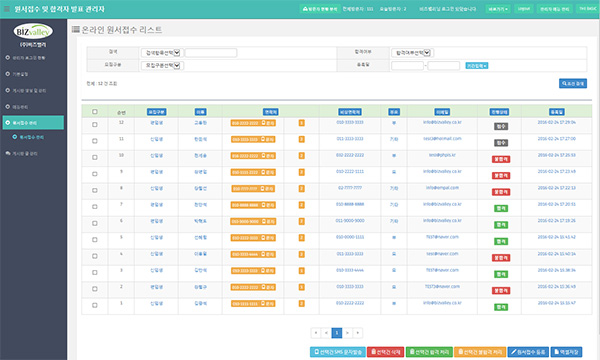
Task: Select the highlighted application management sidebar item
Action: [33, 123]
